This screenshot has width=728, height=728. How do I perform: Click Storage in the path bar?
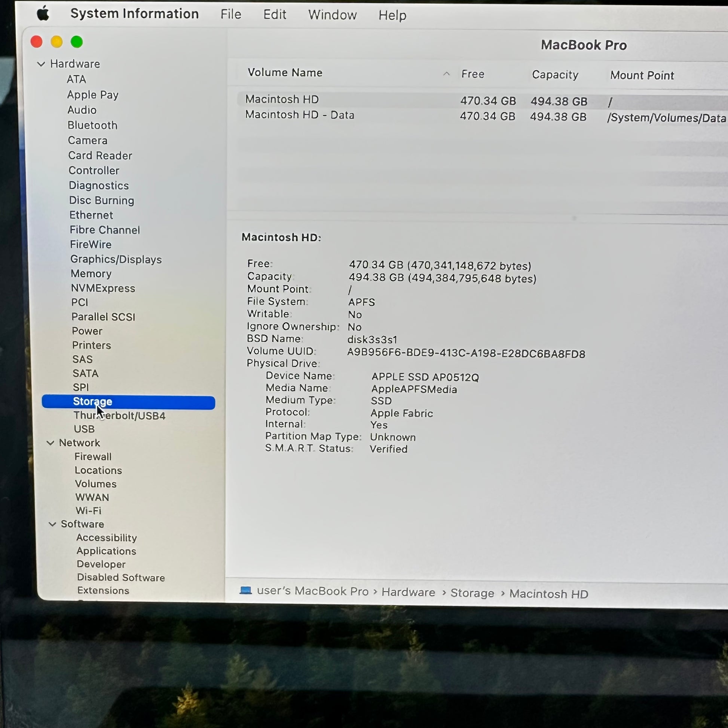[472, 593]
